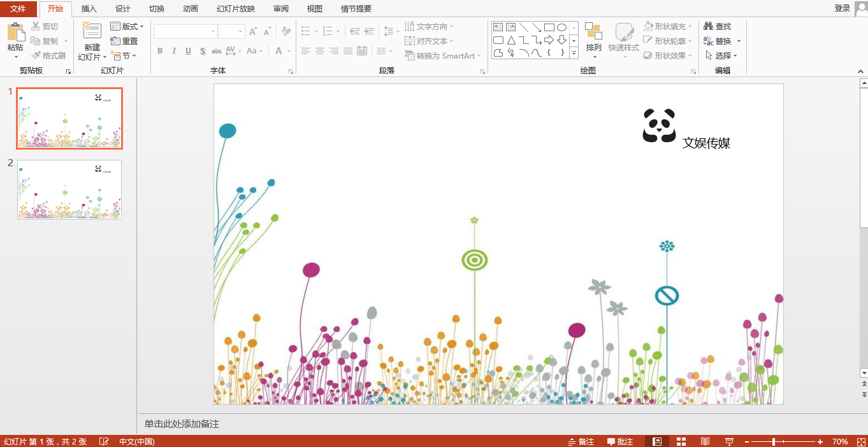
Task: Click clear all formatting eraser icon
Action: pyautogui.click(x=286, y=31)
